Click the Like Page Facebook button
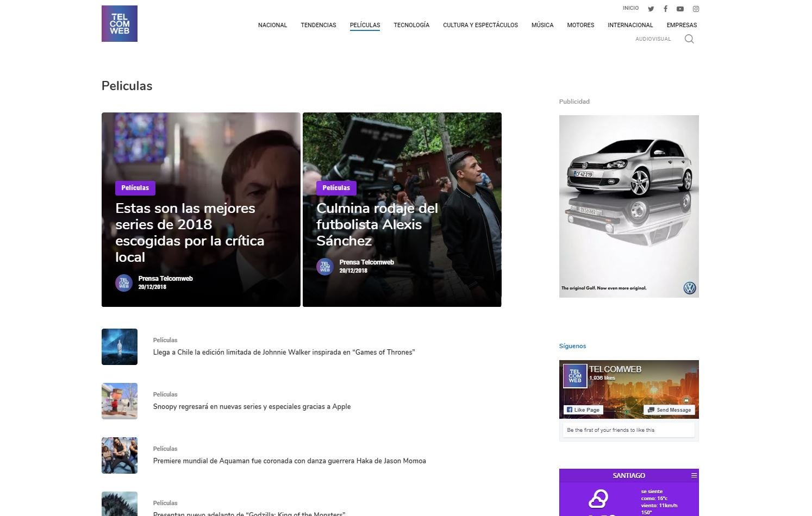Viewport: 812px width, 516px height. (x=583, y=410)
